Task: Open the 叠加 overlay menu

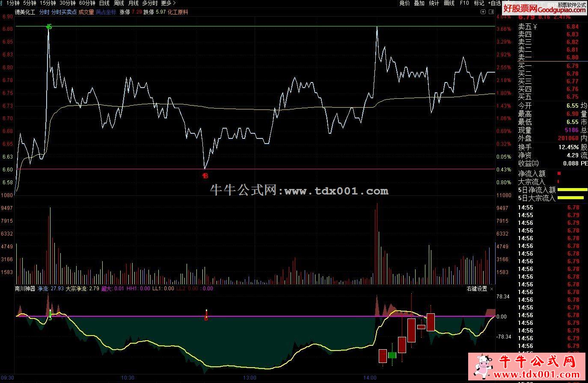Action: pos(419,3)
